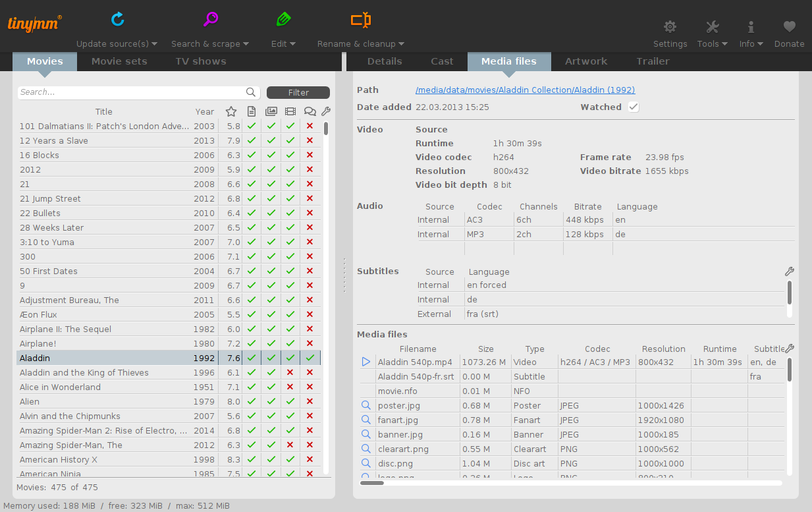This screenshot has height=512, width=812.
Task: Click the subtitles speech-bubble column header icon
Action: tap(310, 111)
